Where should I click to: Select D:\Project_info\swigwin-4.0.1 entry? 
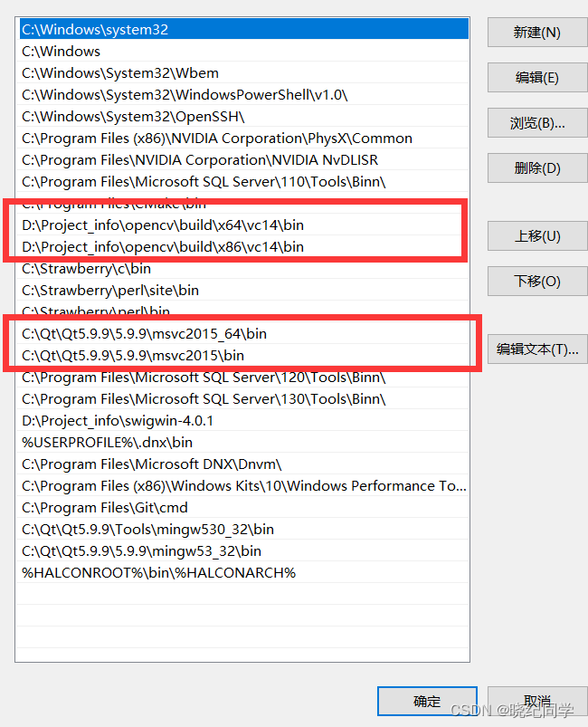pos(243,420)
